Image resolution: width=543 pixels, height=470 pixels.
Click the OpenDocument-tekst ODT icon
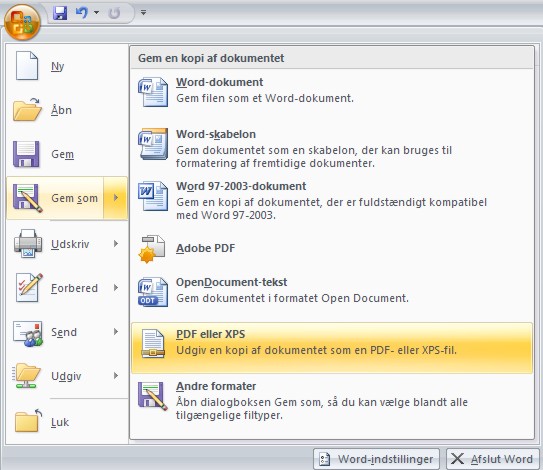(x=153, y=292)
